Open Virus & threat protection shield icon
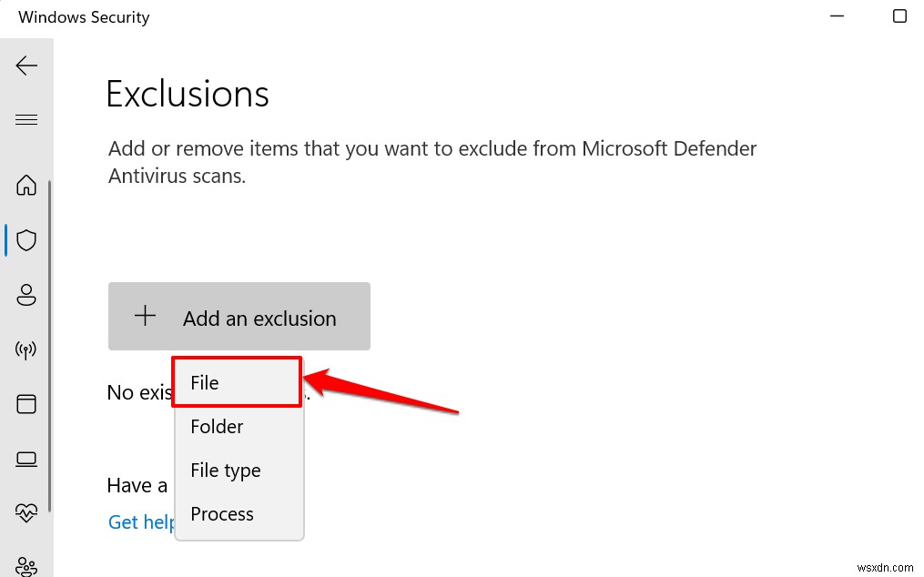Screen dimensions: 924x577 click(26, 240)
